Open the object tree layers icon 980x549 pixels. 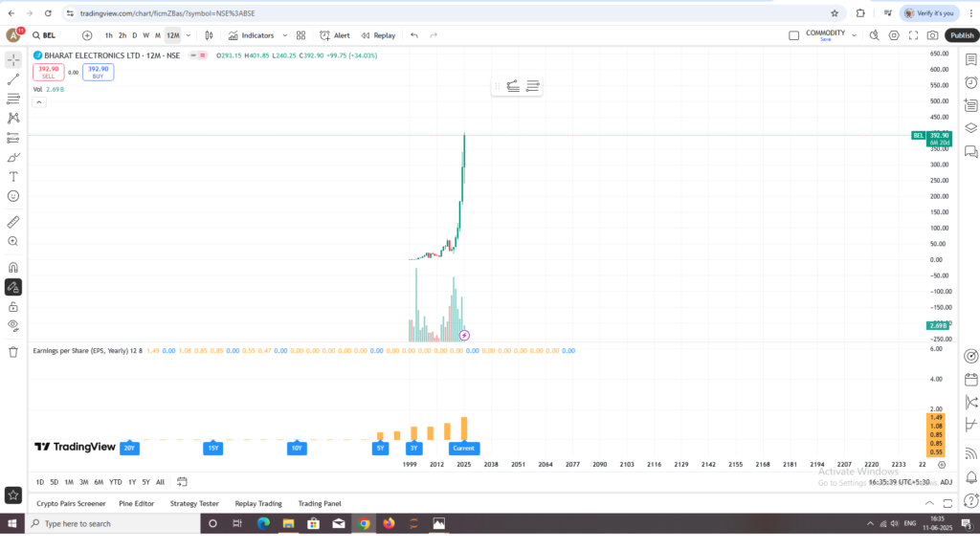(x=970, y=128)
